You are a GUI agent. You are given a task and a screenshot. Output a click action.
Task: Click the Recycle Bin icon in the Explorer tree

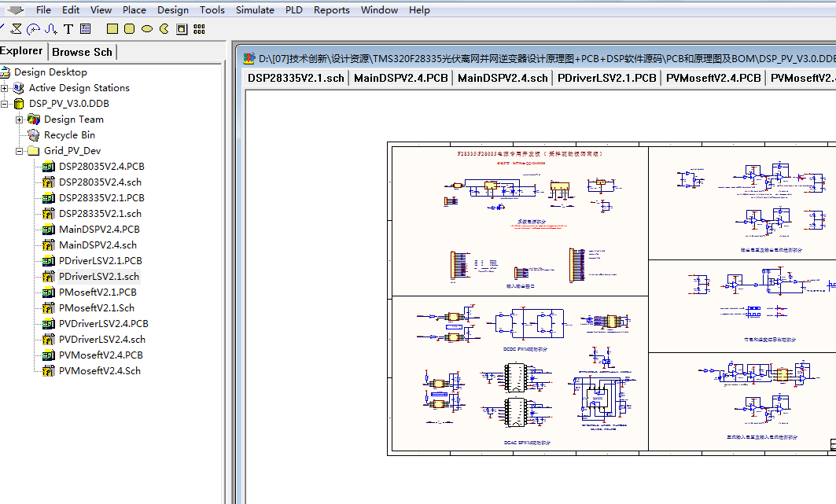click(x=34, y=134)
